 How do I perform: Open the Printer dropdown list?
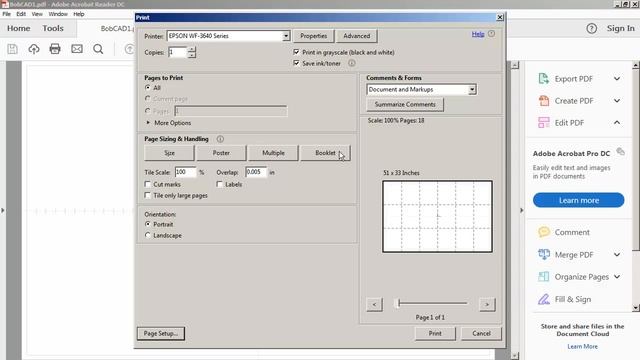tap(286, 36)
